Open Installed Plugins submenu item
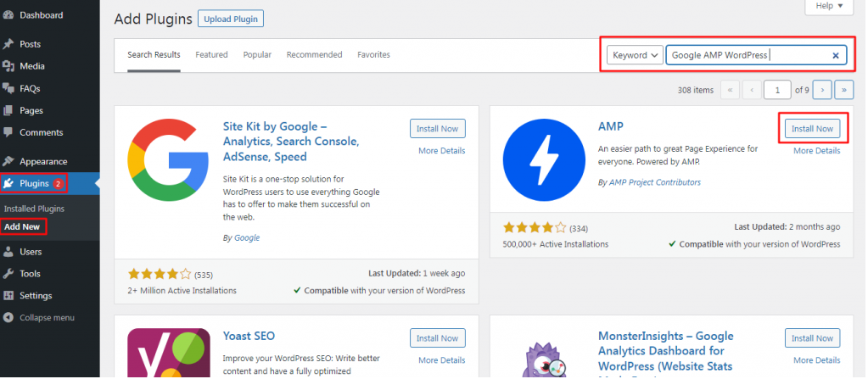The width and height of the screenshot is (868, 379). pos(34,209)
